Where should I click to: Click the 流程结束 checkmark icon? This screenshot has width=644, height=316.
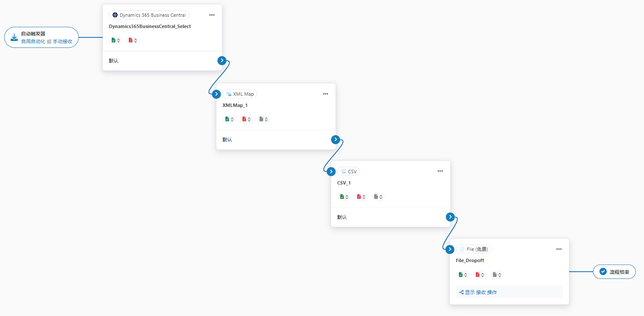pos(603,272)
